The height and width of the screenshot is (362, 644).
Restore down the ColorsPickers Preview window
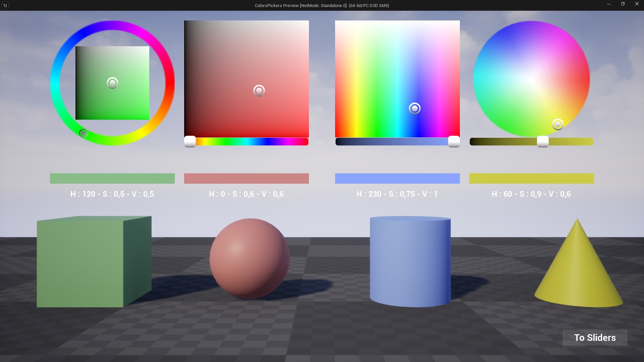pos(623,5)
